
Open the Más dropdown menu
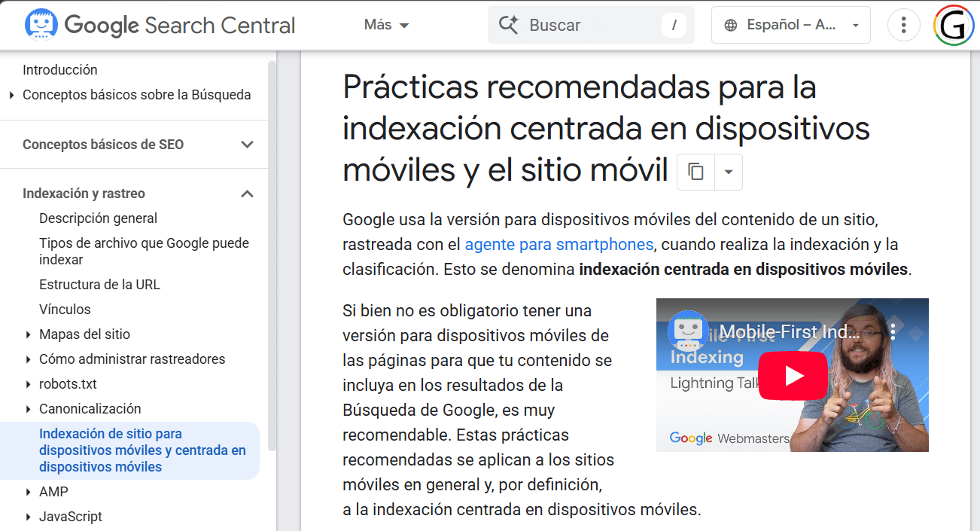386,25
